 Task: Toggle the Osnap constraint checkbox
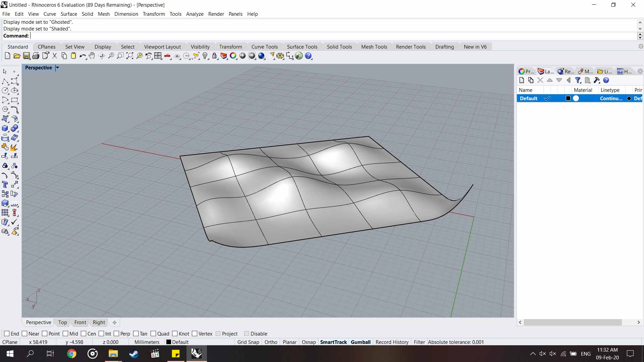click(x=308, y=342)
